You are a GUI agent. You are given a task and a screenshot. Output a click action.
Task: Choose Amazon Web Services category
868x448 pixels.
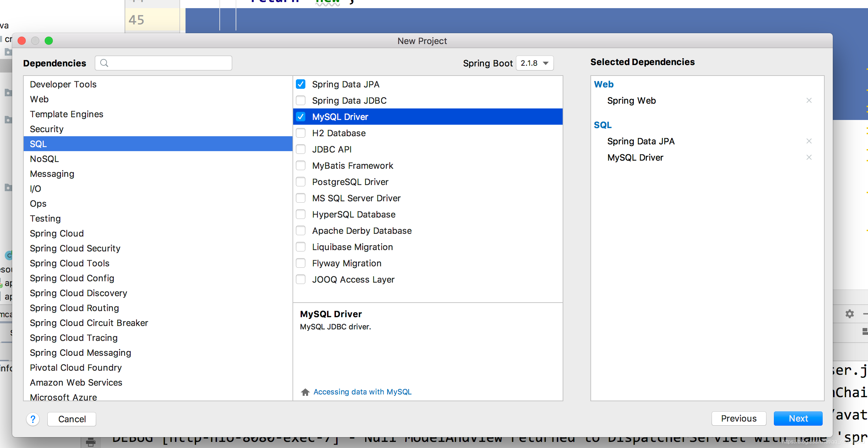click(158, 382)
